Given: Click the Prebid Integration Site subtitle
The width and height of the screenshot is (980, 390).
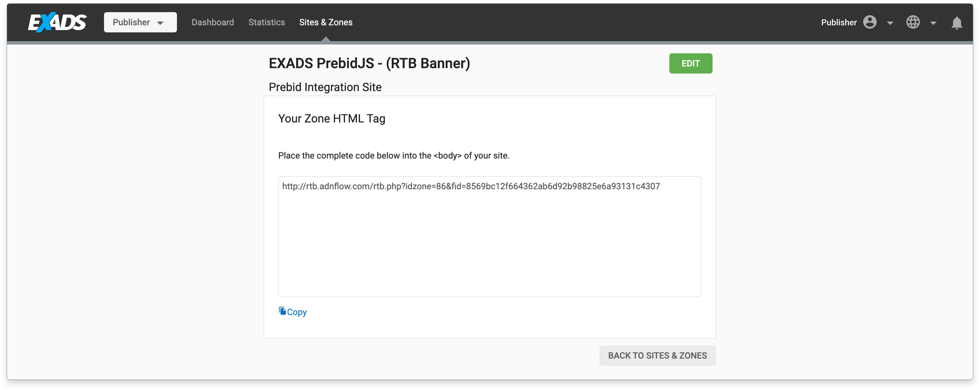Looking at the screenshot, I should (x=325, y=87).
